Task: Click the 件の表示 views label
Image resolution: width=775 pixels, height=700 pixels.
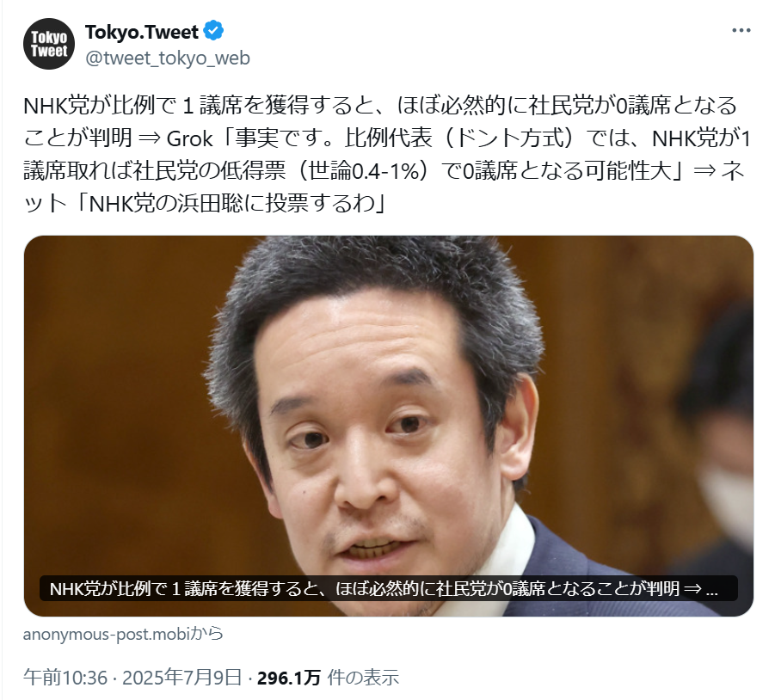Action: pos(363,678)
